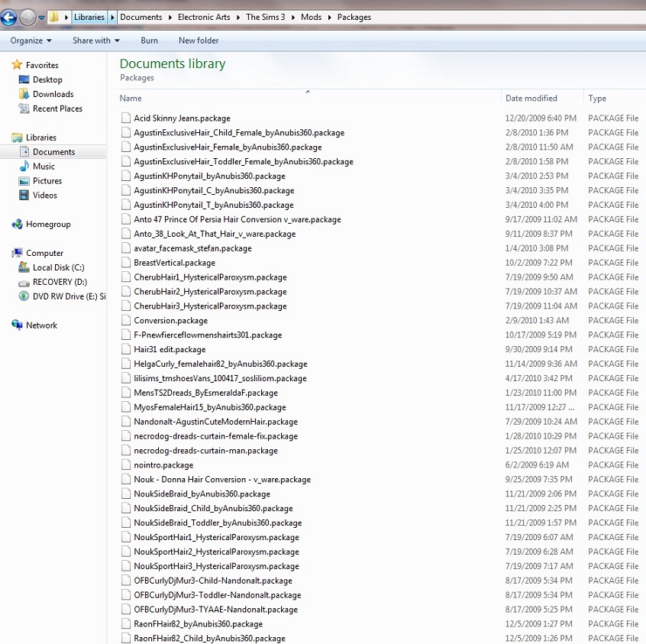Select AgustinExclusiveHair_Child_Female_byAnubis360.package
Image resolution: width=646 pixels, height=644 pixels.
click(x=239, y=132)
